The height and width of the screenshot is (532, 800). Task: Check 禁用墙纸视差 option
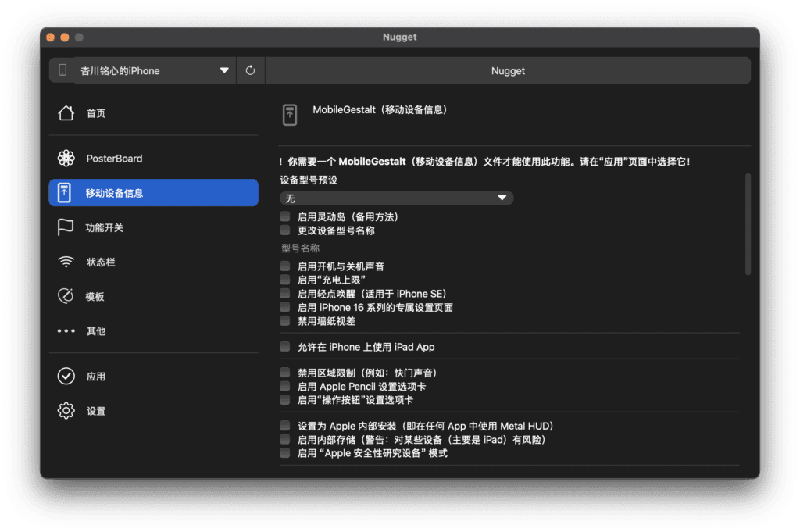285,319
